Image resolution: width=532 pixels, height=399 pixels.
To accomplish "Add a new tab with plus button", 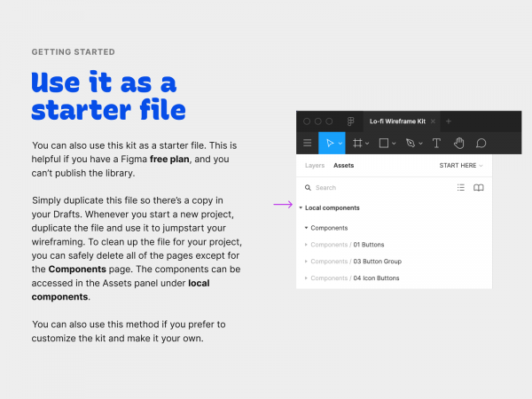I will pos(449,121).
